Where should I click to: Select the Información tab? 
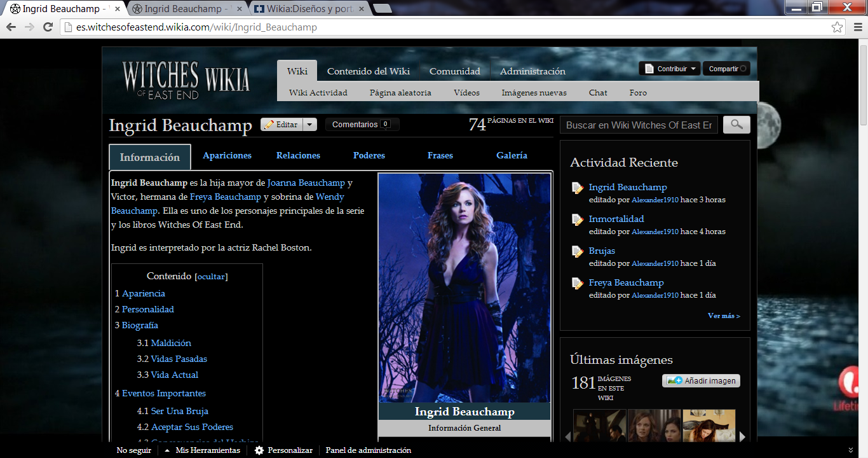[150, 157]
